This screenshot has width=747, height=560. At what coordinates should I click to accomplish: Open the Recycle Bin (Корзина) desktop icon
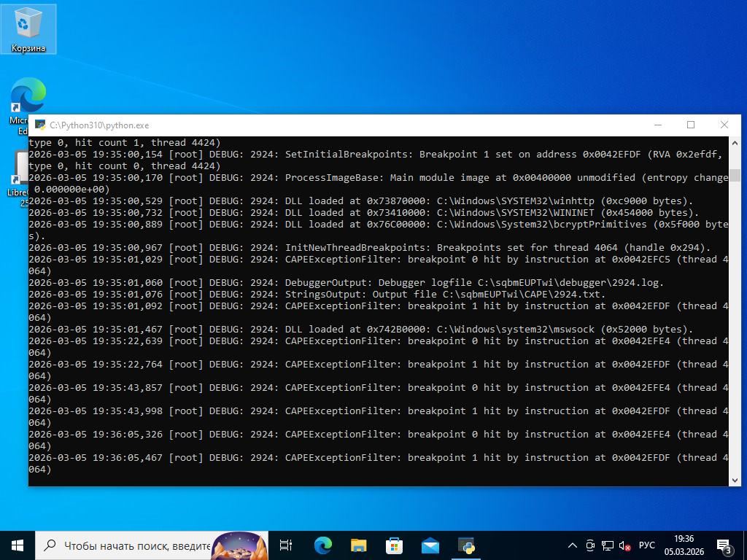click(x=28, y=29)
